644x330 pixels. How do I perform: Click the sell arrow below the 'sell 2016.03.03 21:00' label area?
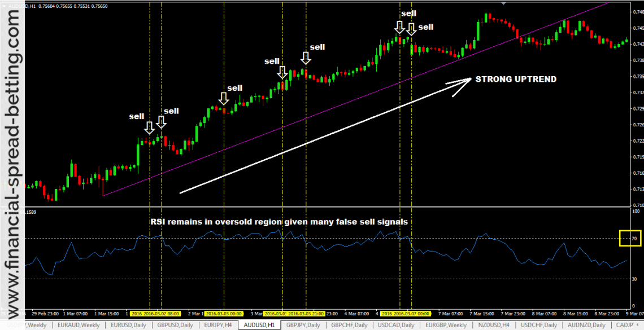click(x=307, y=58)
